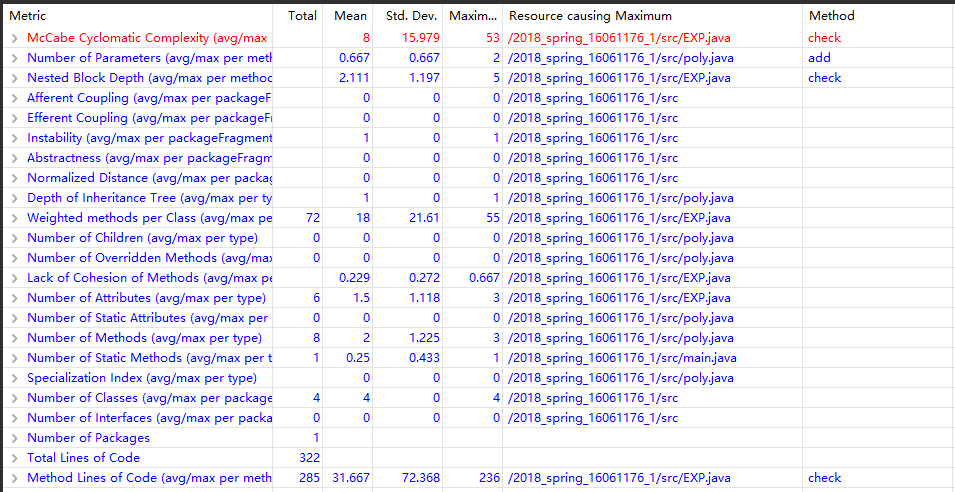Expand the Total Lines of Code row
Screen dimensions: 955x492
(x=15, y=458)
